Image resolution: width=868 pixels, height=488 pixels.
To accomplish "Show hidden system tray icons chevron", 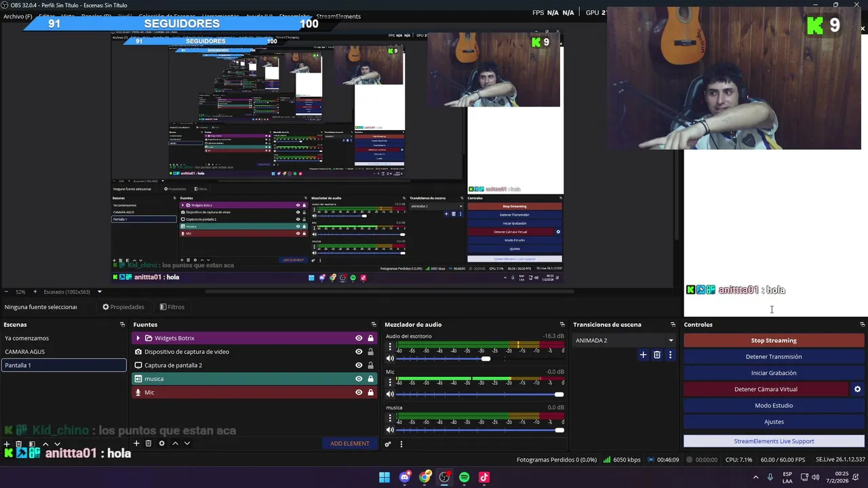I will pyautogui.click(x=755, y=477).
